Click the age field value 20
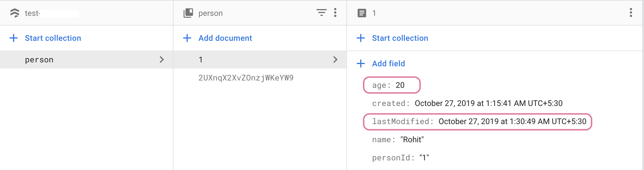 [x=400, y=85]
